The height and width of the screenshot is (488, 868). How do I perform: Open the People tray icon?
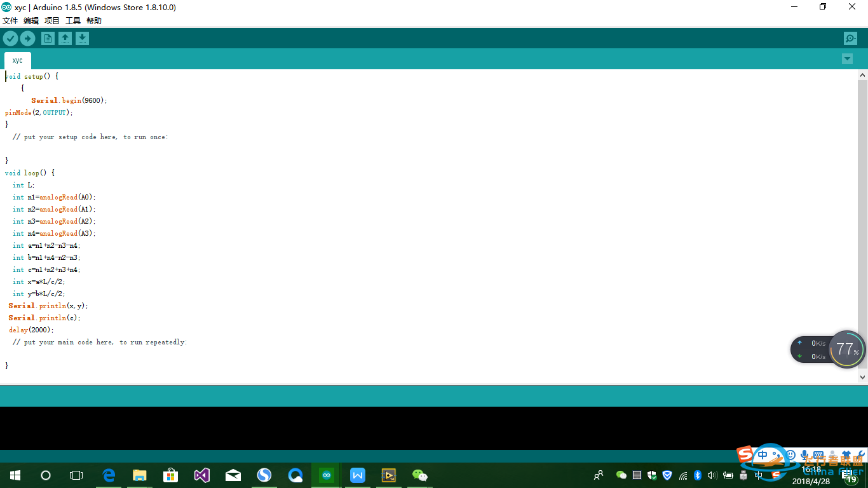599,475
